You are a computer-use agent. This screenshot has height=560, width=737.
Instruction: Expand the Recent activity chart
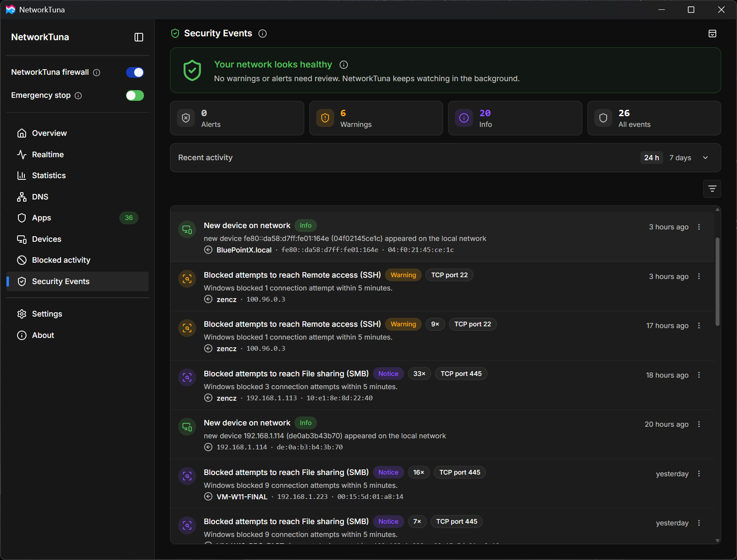[705, 158]
